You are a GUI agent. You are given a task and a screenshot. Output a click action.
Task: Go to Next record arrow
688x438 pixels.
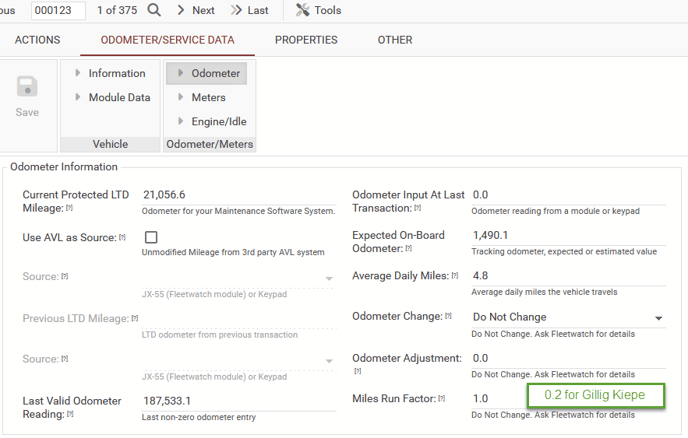181,10
